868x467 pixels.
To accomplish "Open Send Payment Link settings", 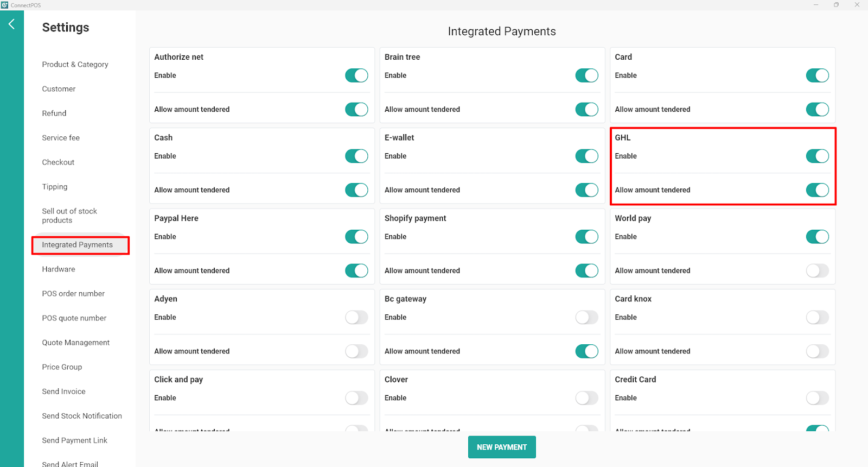I will point(75,440).
